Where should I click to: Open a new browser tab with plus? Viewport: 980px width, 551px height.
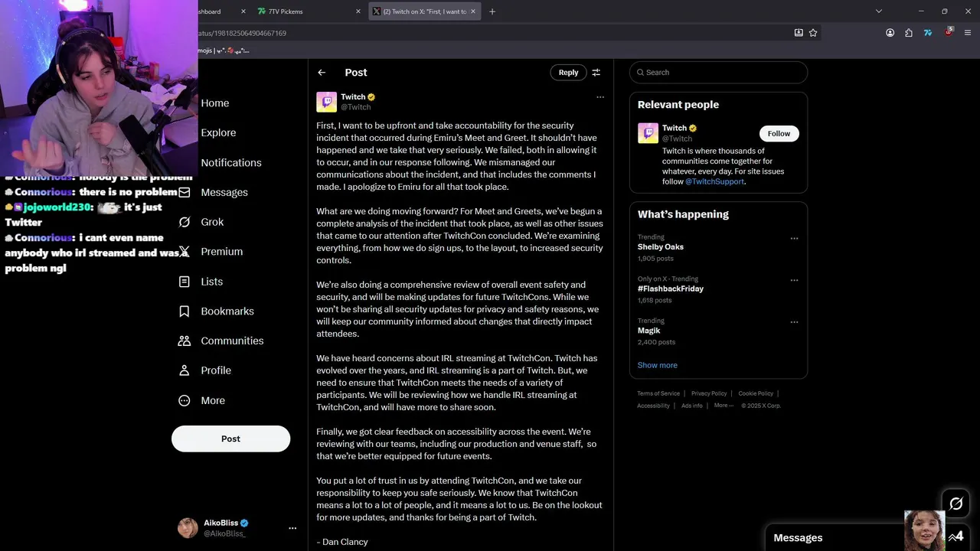(492, 11)
